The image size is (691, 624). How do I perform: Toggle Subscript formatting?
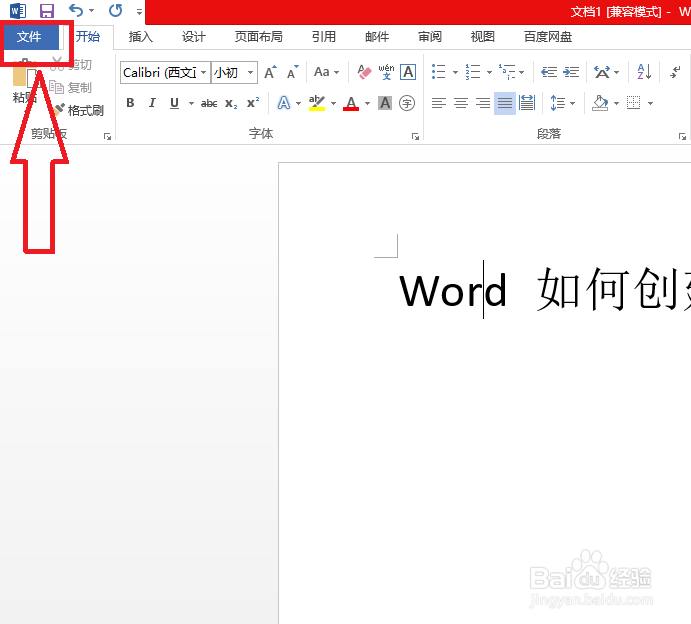[231, 104]
